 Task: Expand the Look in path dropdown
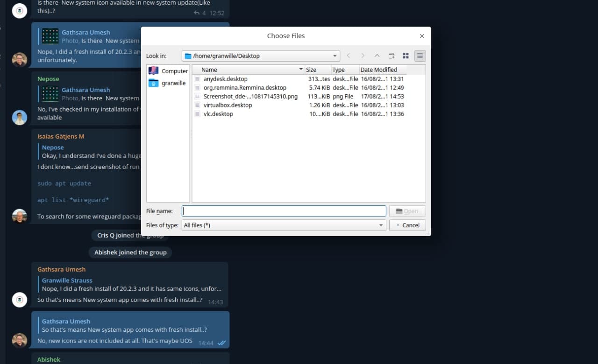(261, 56)
